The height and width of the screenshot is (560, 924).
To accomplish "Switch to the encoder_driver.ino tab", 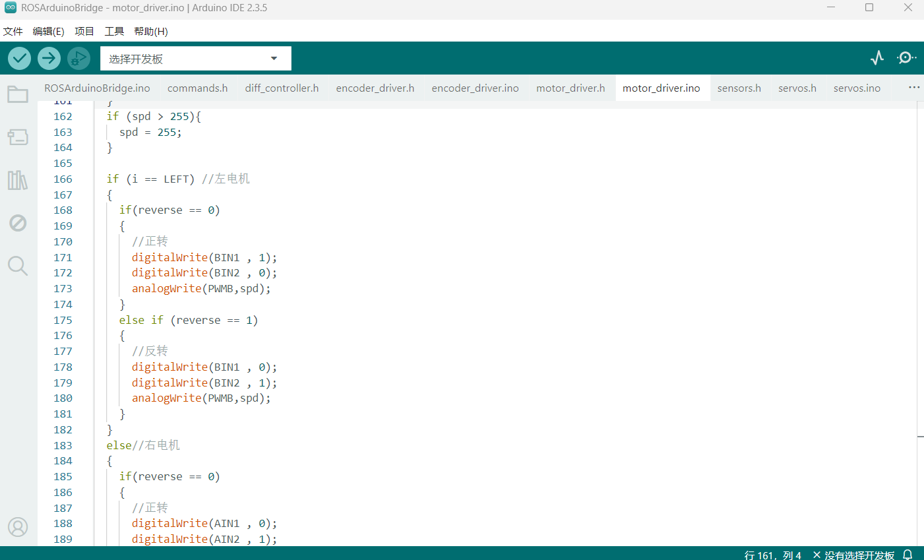I will [475, 88].
